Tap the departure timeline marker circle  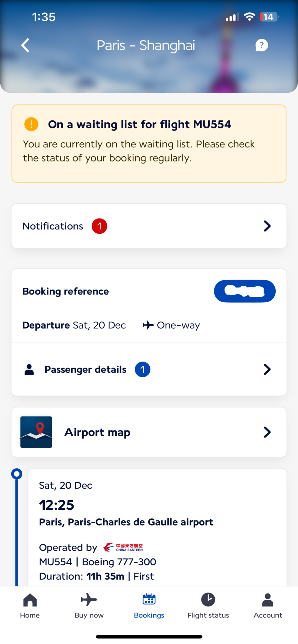[x=17, y=474]
